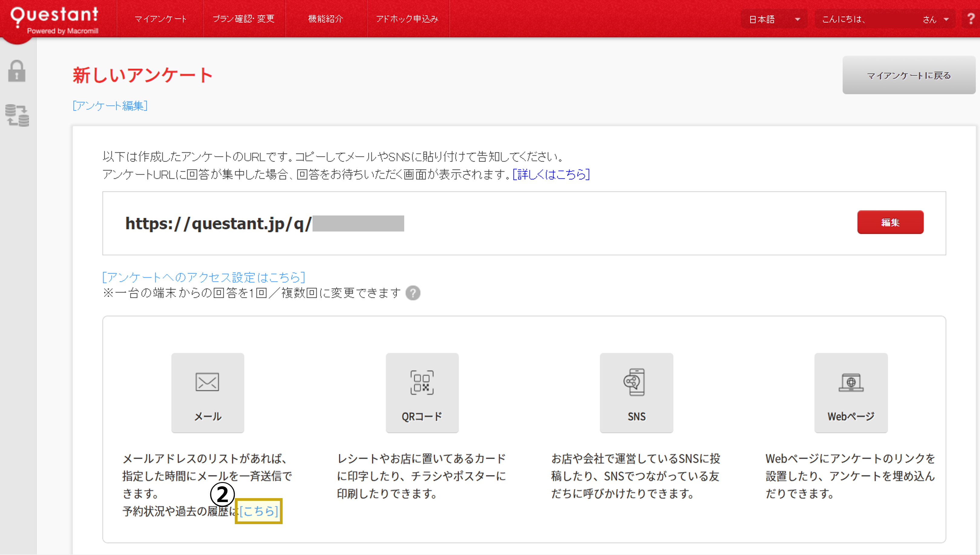
Task: Select the QRコード sharing icon
Action: point(422,393)
